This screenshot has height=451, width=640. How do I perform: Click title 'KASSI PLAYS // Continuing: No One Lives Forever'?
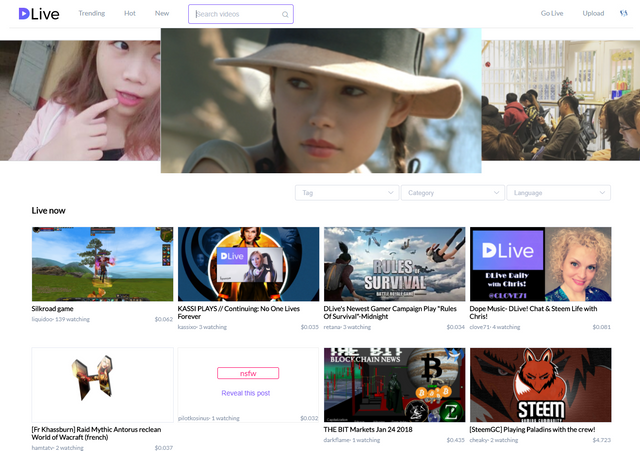pos(239,313)
